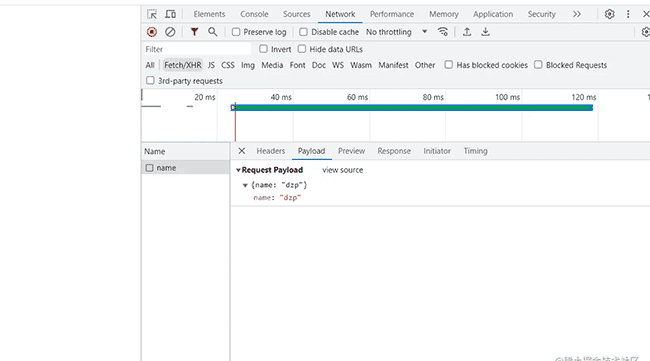
Task: Switch to the Memory tab
Action: tap(444, 14)
